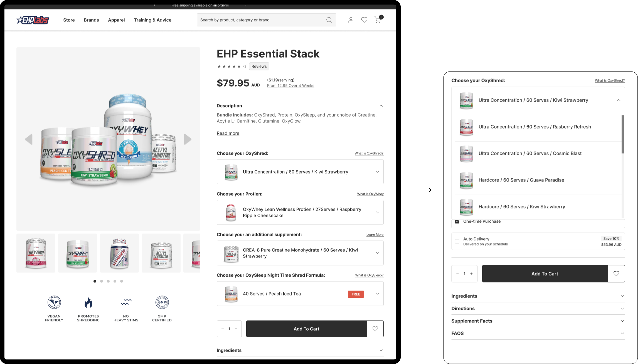Screen dimensions: 638x364
Task: Open the Brands menu
Action: 91,20
